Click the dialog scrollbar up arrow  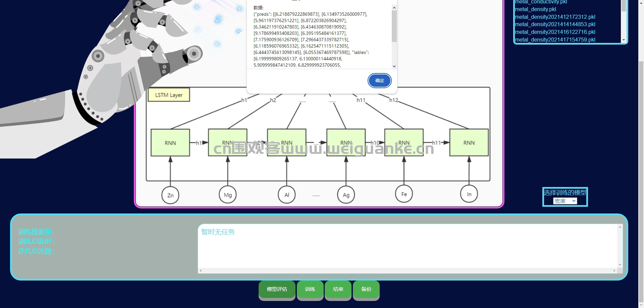[394, 8]
